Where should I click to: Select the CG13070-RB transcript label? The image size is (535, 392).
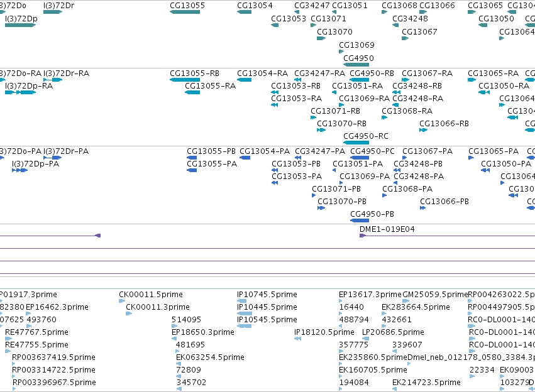tap(341, 124)
